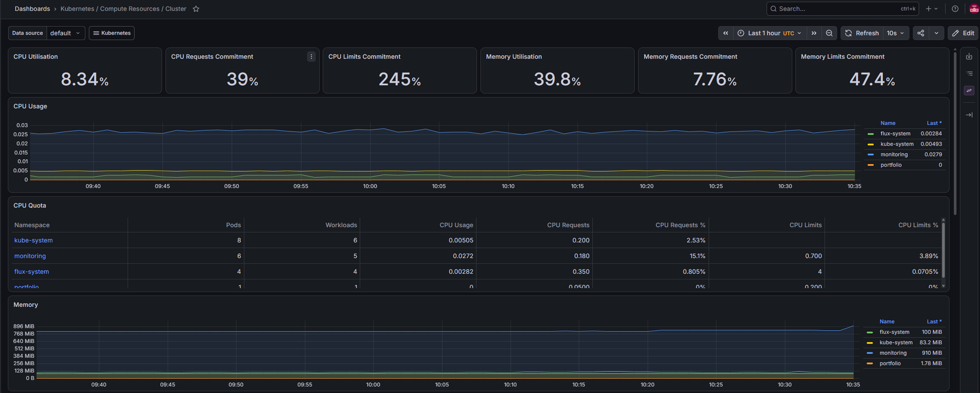980x393 pixels.
Task: Star this dashboard as a favorite
Action: point(196,9)
